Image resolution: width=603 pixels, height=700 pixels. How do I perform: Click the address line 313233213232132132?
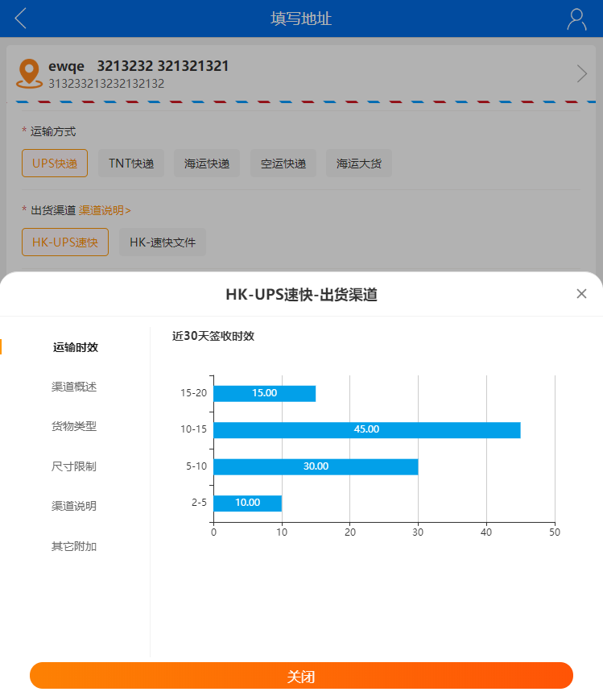[x=106, y=84]
